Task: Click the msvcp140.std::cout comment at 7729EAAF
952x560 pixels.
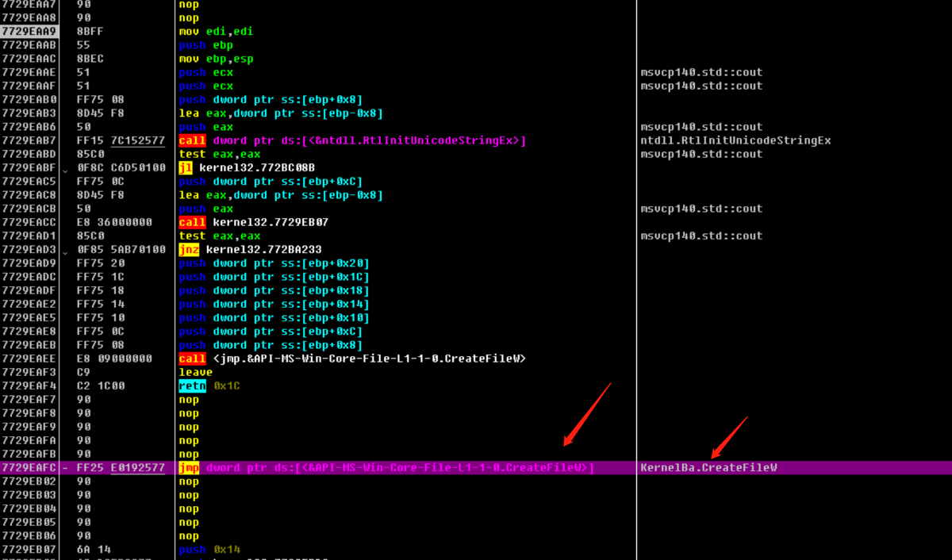Action: [701, 86]
